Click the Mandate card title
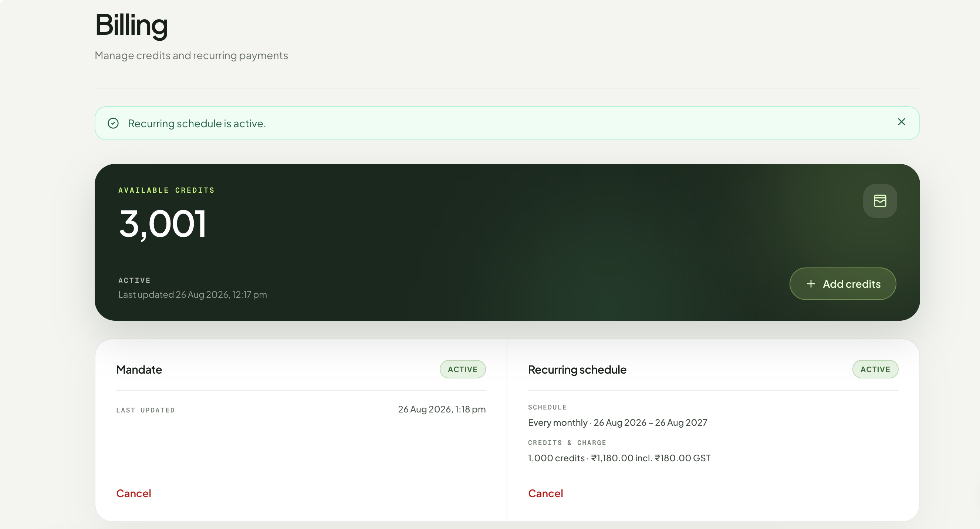 139,370
